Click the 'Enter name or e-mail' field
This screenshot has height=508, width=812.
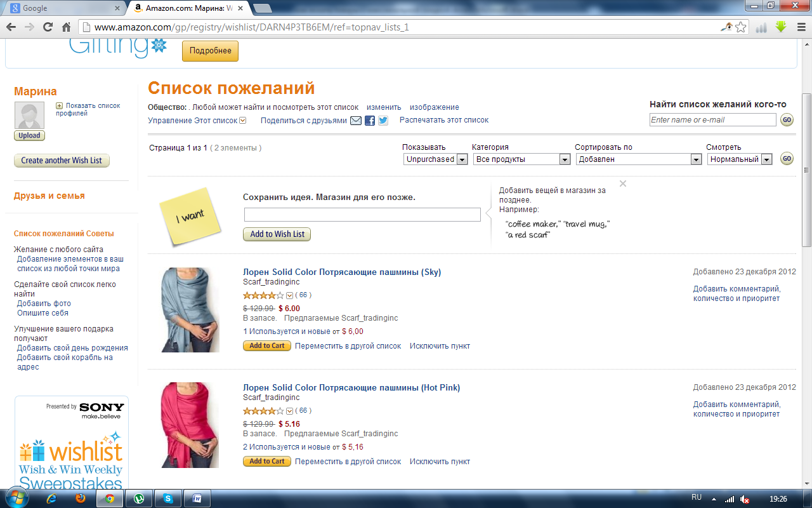coord(713,120)
